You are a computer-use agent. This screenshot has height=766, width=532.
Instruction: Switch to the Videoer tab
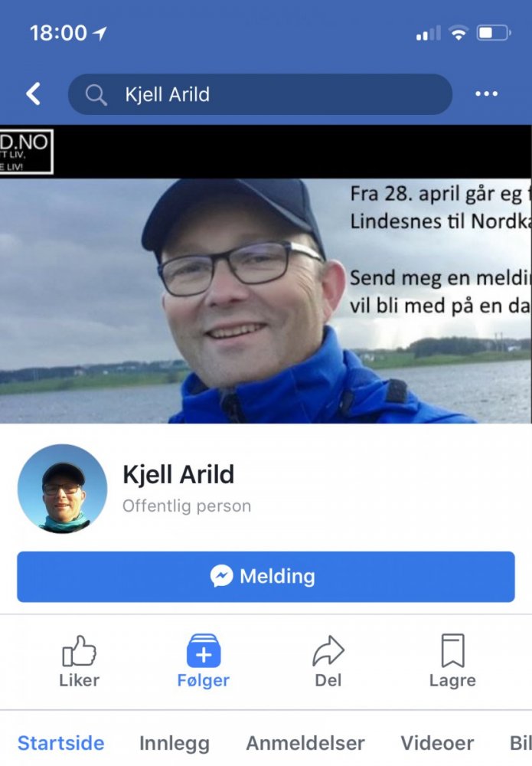pos(437,743)
